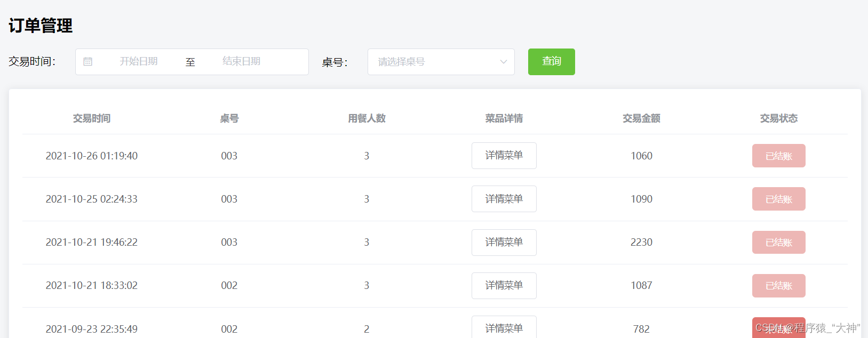Open 详情菜单 for the 2021-10-21 19:46:22 order

pyautogui.click(x=504, y=242)
